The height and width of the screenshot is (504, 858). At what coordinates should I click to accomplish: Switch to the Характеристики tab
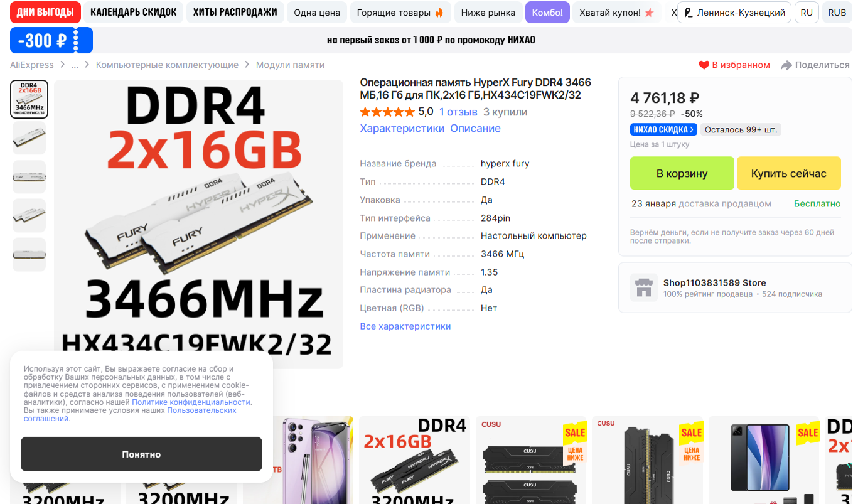coord(402,128)
